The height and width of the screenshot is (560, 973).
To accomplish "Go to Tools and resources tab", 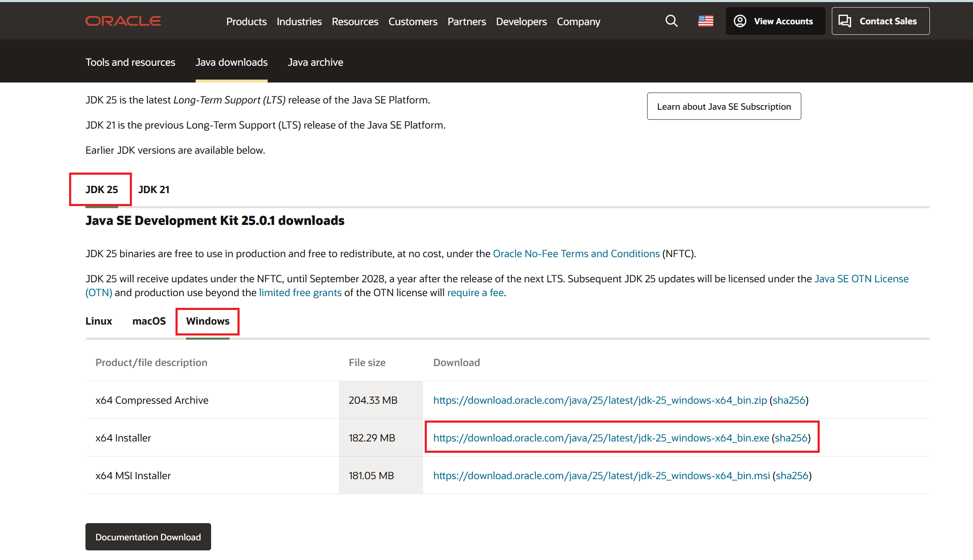I will click(130, 62).
